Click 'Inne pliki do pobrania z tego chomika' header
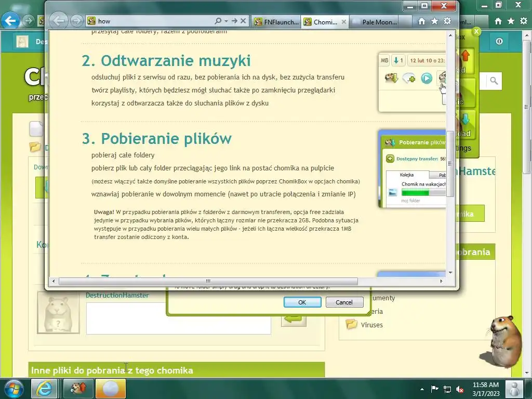 coord(112,370)
